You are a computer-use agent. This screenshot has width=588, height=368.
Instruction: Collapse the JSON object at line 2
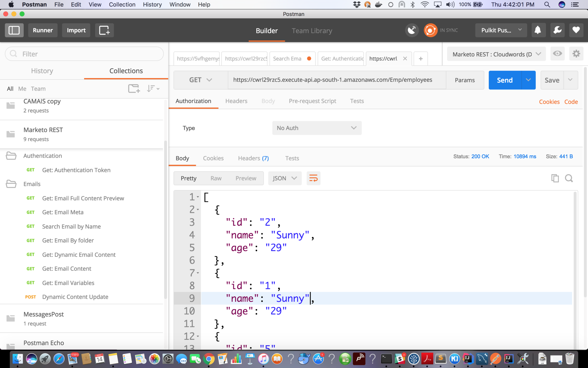point(198,210)
